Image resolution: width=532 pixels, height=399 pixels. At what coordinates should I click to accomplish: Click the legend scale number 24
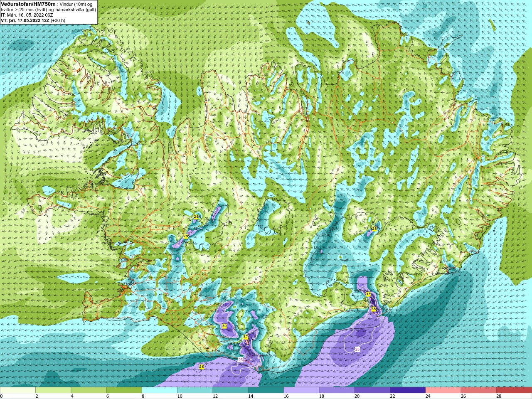click(428, 396)
